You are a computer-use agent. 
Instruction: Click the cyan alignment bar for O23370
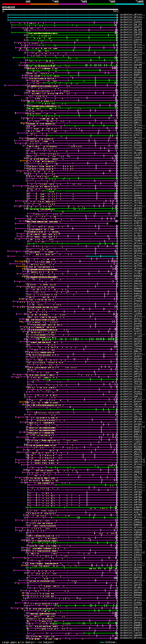click(63, 20)
